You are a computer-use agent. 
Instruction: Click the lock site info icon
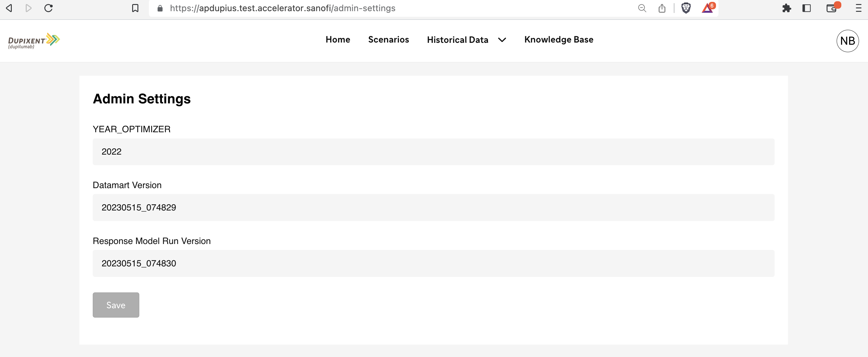coord(160,8)
